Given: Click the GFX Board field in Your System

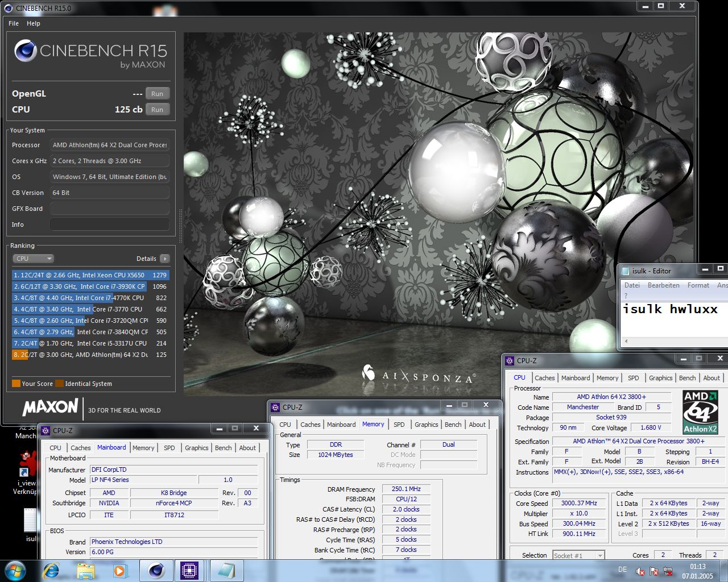Looking at the screenshot, I should pyautogui.click(x=110, y=209).
